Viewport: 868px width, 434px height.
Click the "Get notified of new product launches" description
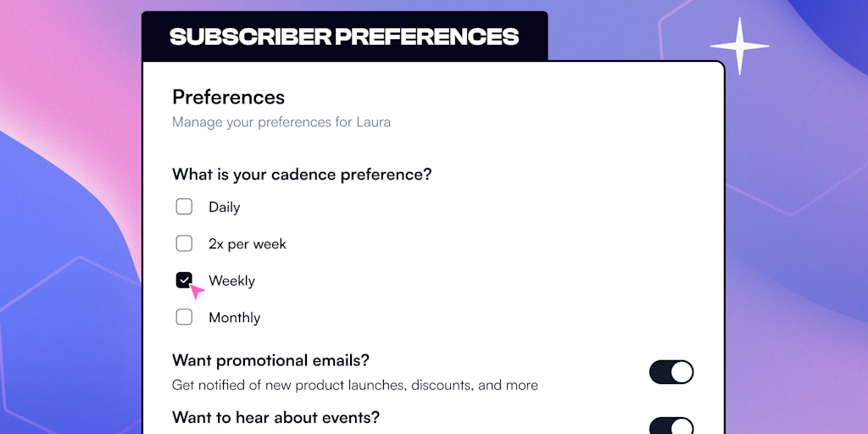(354, 385)
